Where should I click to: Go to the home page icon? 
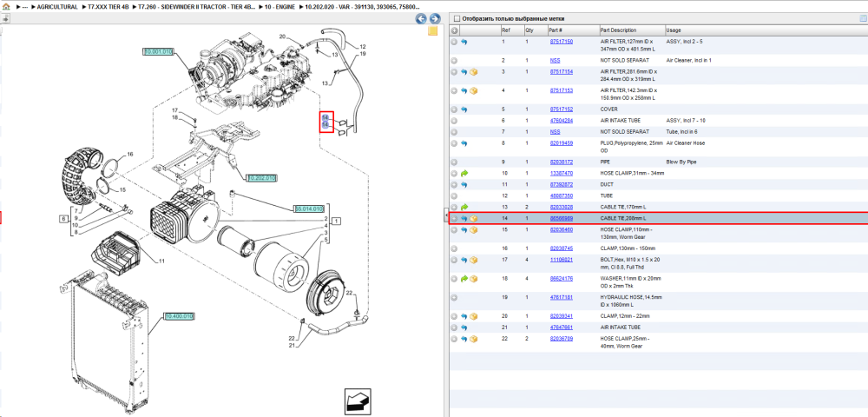coord(5,7)
